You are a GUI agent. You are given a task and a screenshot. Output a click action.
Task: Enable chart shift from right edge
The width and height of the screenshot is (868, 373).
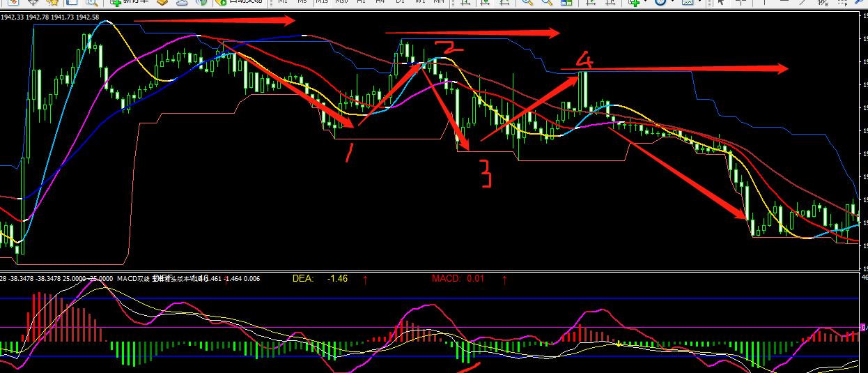[610, 2]
